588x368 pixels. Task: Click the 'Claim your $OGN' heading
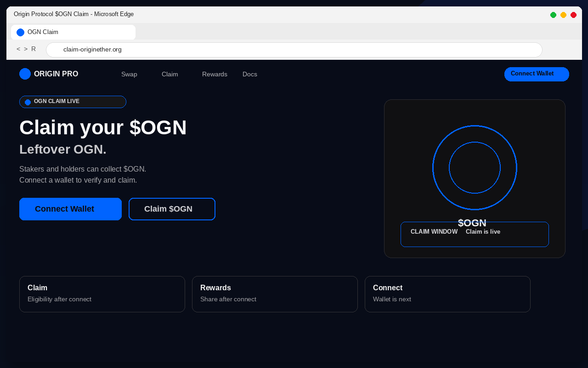[103, 127]
